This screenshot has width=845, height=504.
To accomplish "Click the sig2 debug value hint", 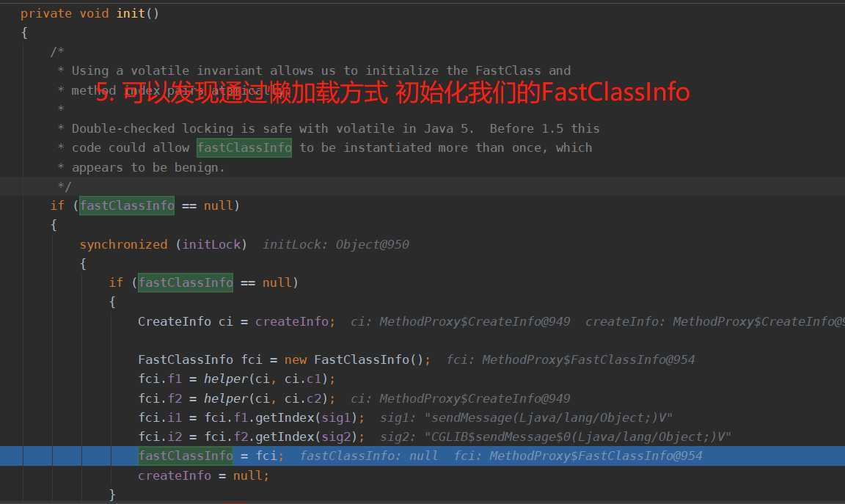I will point(555,437).
